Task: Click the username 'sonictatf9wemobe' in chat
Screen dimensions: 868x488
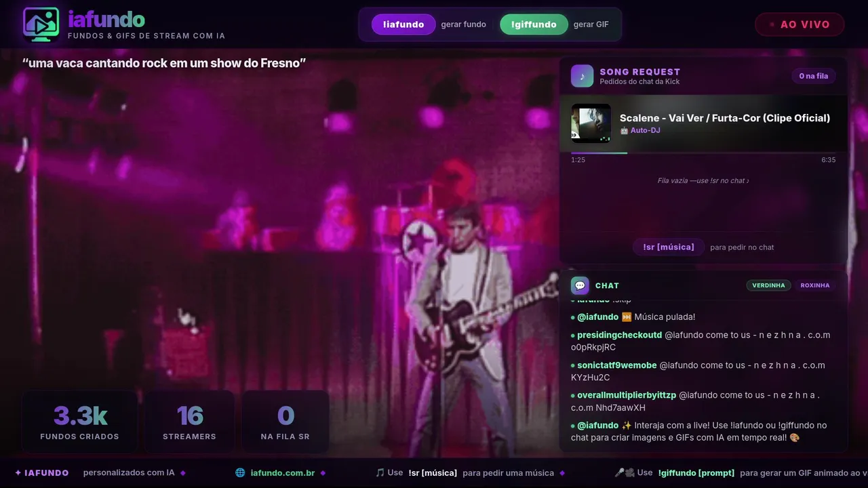Action: point(617,365)
